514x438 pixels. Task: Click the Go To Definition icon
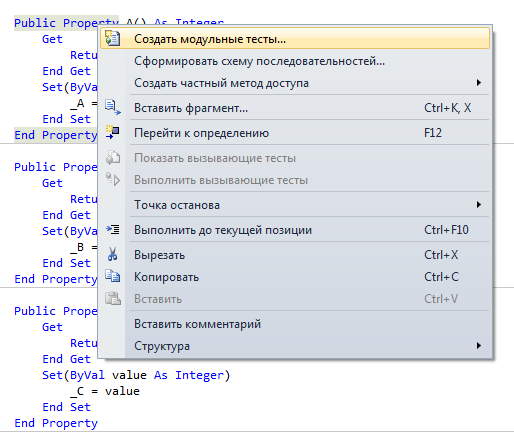[x=113, y=132]
